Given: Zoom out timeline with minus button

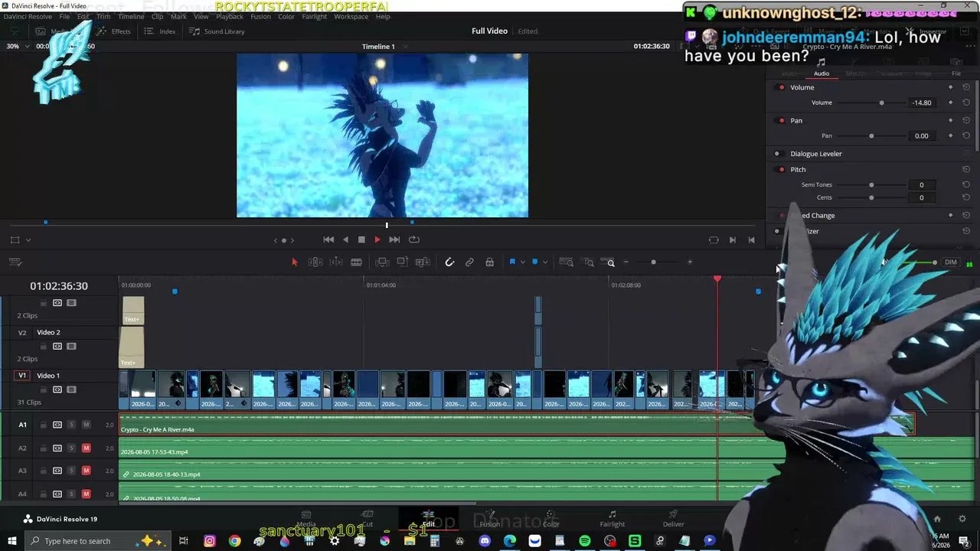Looking at the screenshot, I should [x=626, y=262].
